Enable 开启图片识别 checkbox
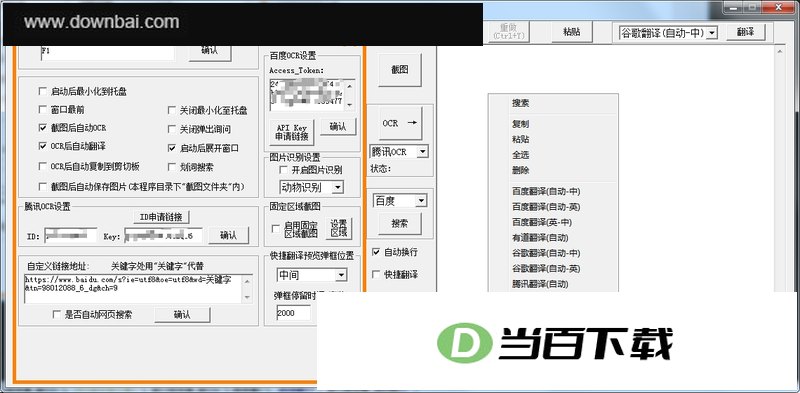Screen dimensions: 800x393 click(283, 169)
